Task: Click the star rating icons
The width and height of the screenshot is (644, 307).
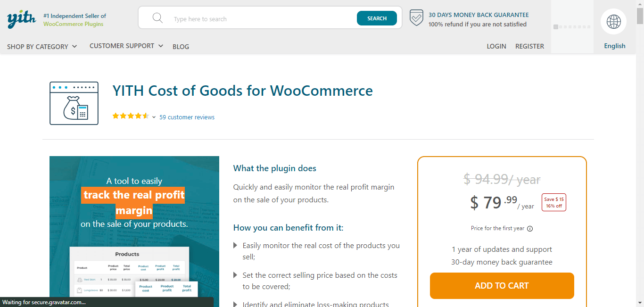Action: pyautogui.click(x=131, y=116)
